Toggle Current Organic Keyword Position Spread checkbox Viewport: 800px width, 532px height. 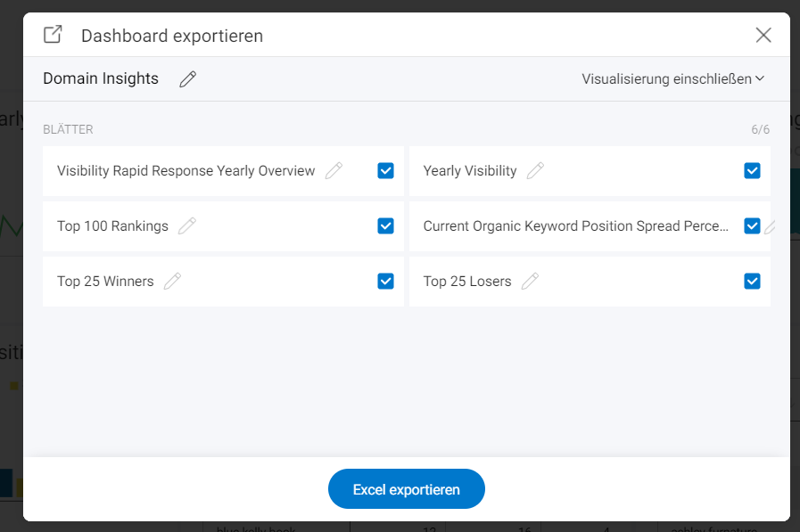tap(752, 225)
